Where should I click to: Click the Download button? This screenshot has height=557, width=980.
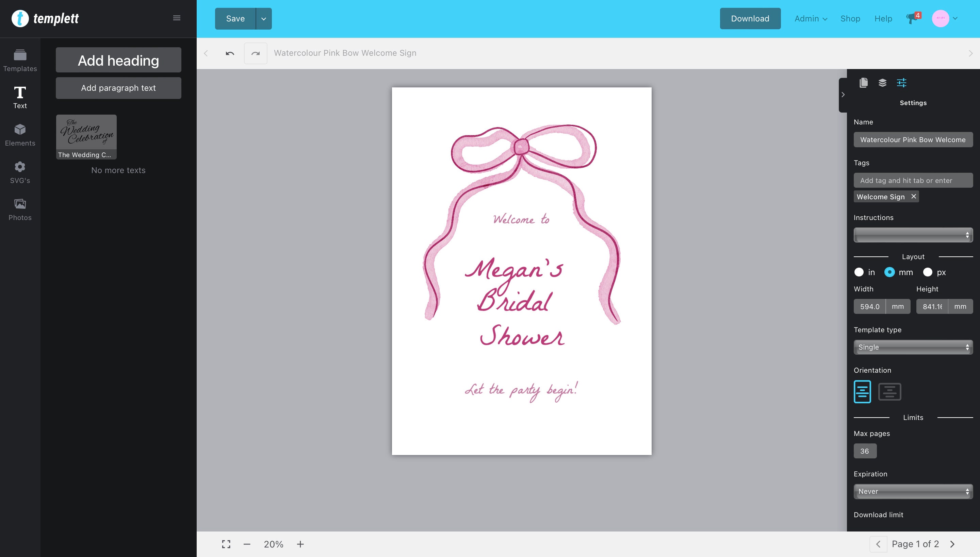pyautogui.click(x=750, y=18)
